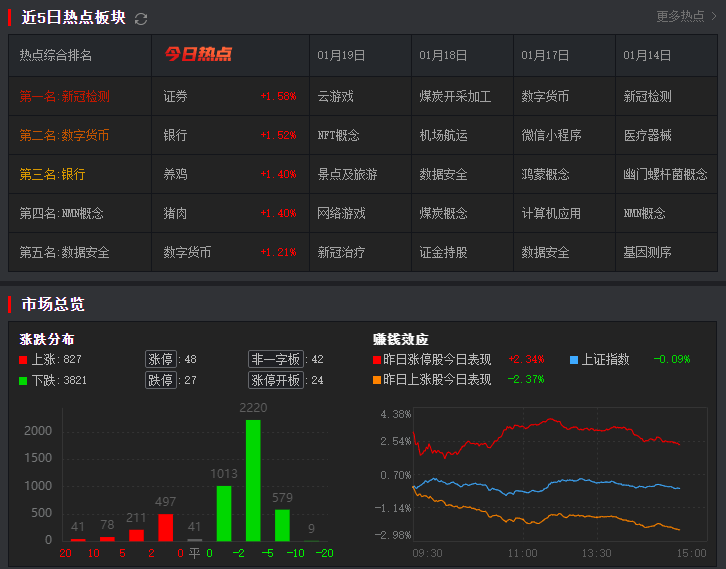The width and height of the screenshot is (726, 569).
Task: Open 新冠检测 under 01月14日
Action: point(647,96)
